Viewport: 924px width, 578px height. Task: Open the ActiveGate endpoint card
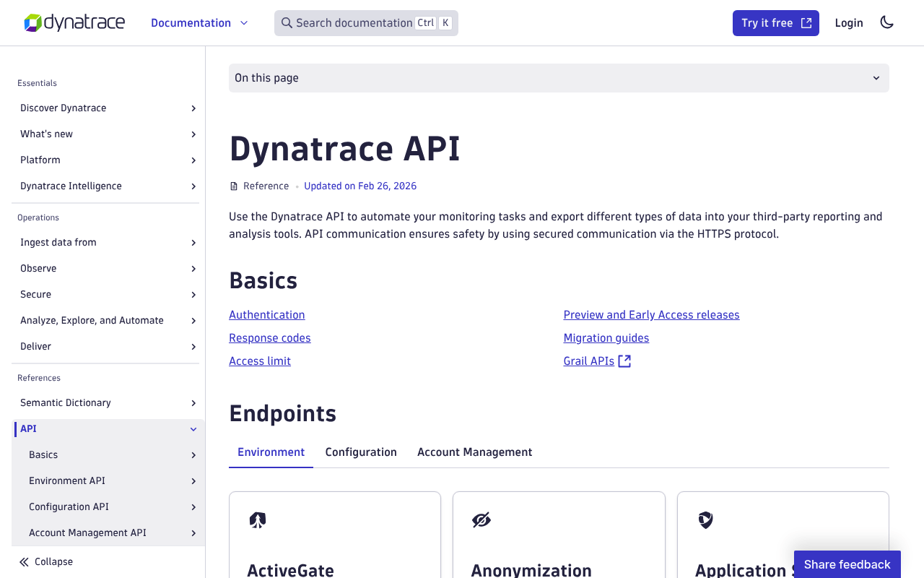pyautogui.click(x=335, y=535)
